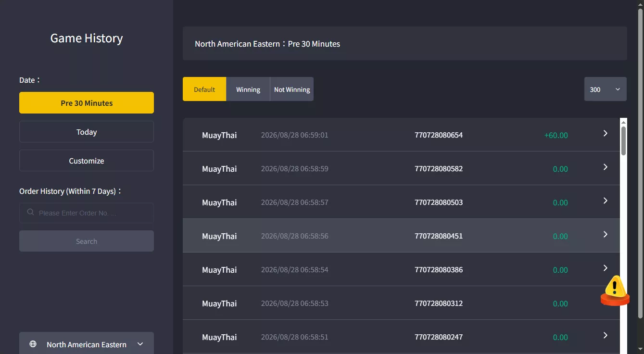Click 0.00 amount for order 770728080503
This screenshot has width=644, height=354.
pos(560,202)
